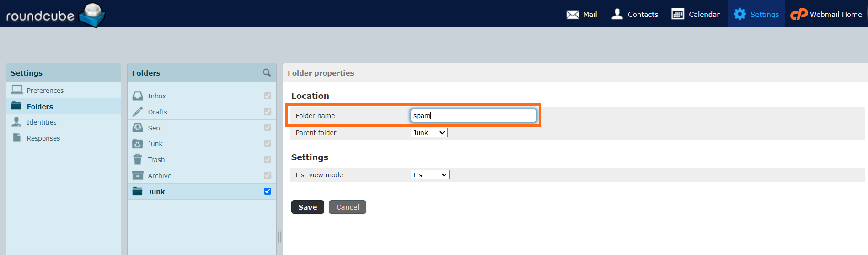The width and height of the screenshot is (868, 255).
Task: Click the Archive box icon
Action: tap(138, 175)
